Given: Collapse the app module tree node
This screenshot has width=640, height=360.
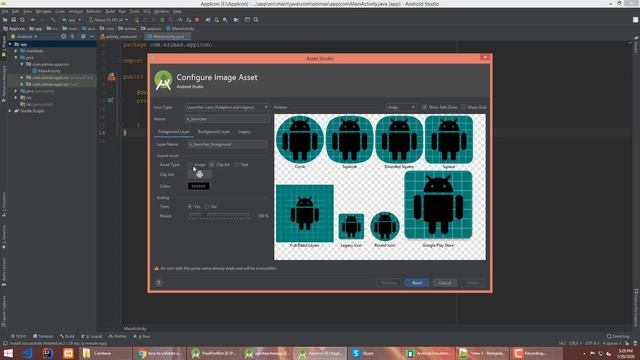Looking at the screenshot, I should 10,44.
